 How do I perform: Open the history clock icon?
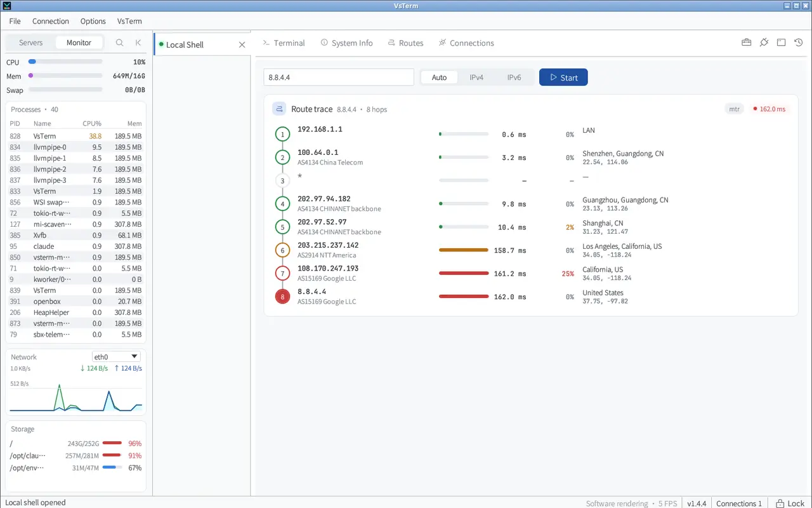point(799,43)
